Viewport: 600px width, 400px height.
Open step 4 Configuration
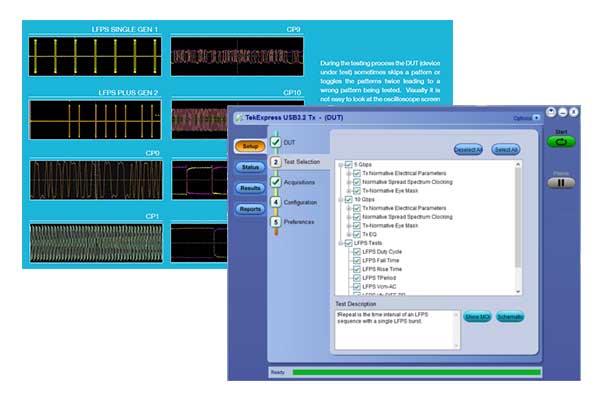(276, 201)
